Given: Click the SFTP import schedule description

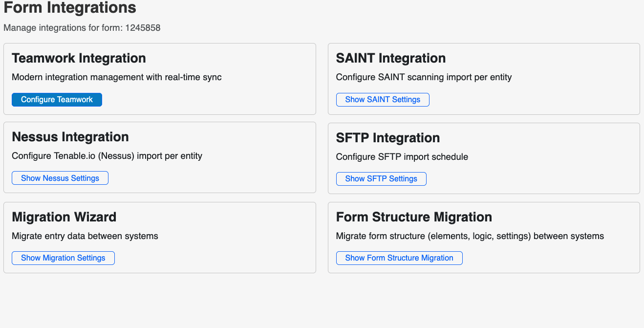Looking at the screenshot, I should click(402, 157).
